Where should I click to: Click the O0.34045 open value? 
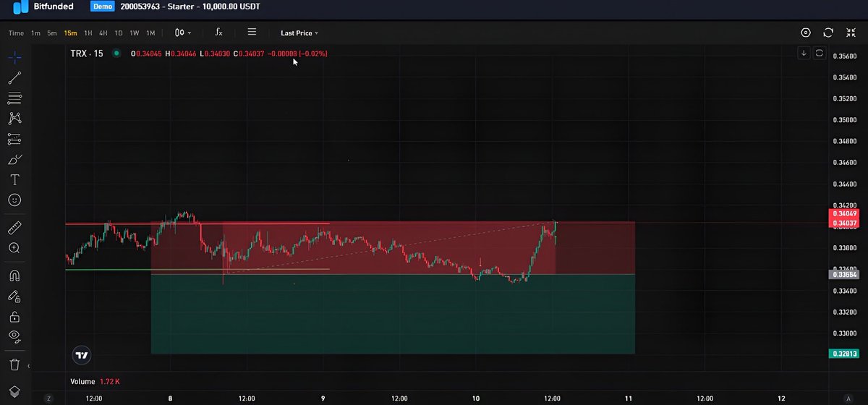(x=146, y=54)
